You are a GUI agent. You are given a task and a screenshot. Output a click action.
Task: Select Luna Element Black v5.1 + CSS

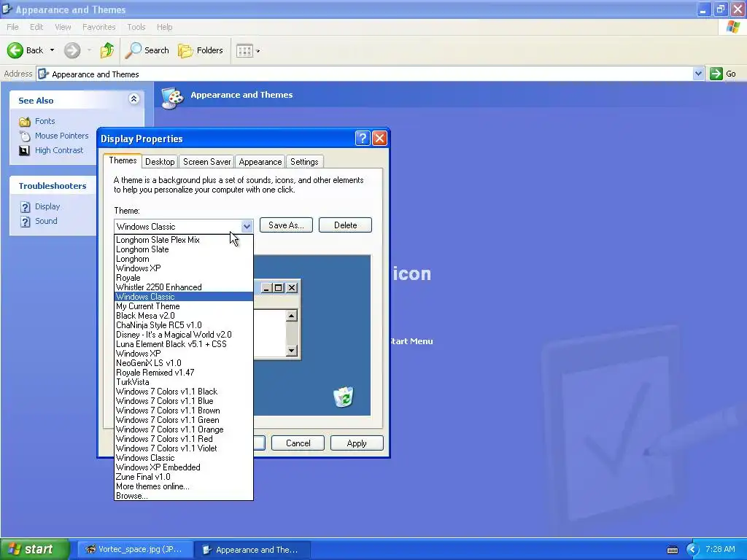pos(183,344)
